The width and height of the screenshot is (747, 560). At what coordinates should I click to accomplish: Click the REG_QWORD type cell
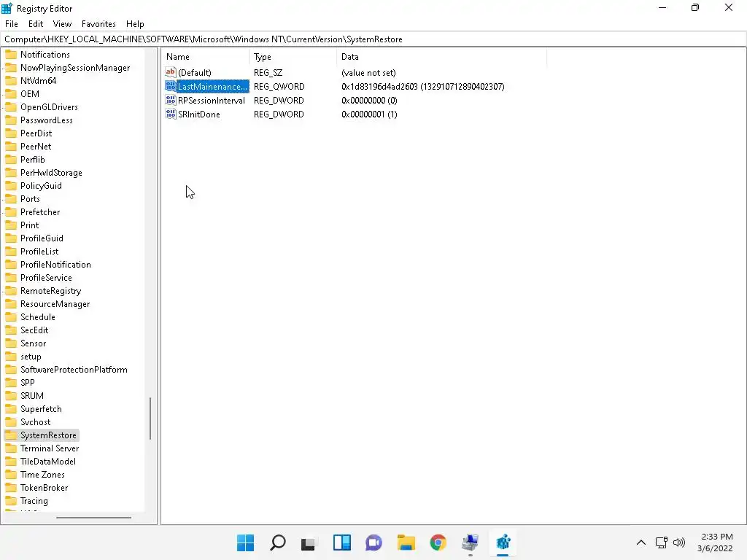pos(279,87)
